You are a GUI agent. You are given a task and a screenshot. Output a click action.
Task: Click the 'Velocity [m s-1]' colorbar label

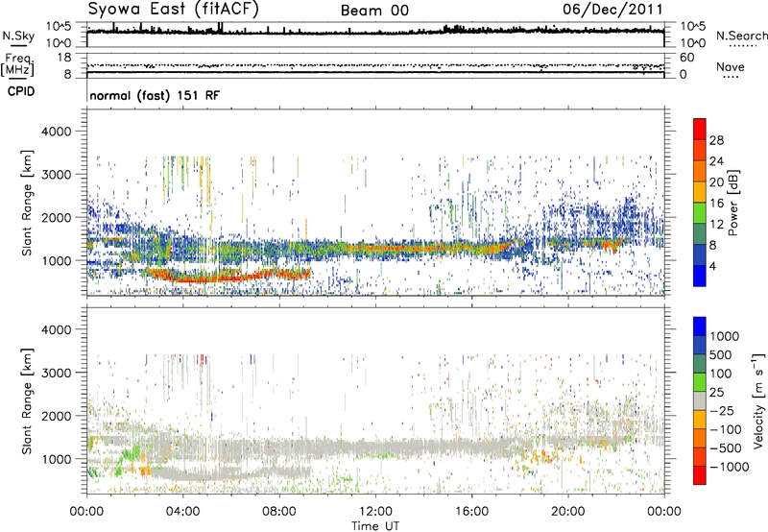tap(758, 400)
